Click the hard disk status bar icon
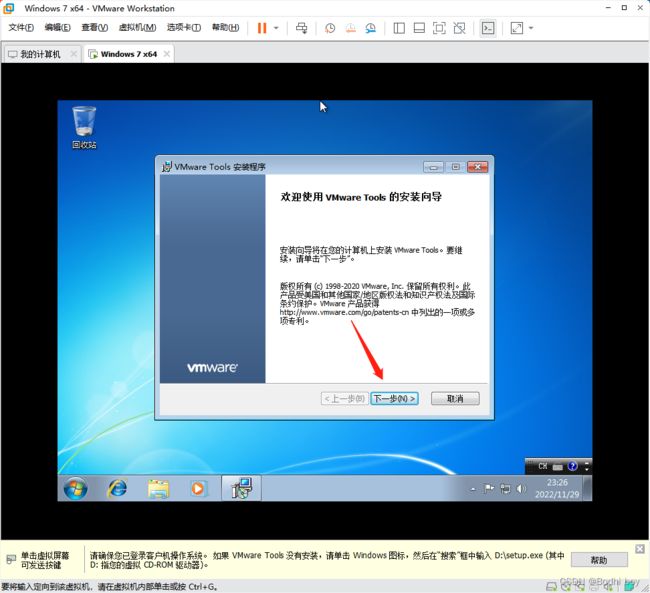 click(x=551, y=586)
